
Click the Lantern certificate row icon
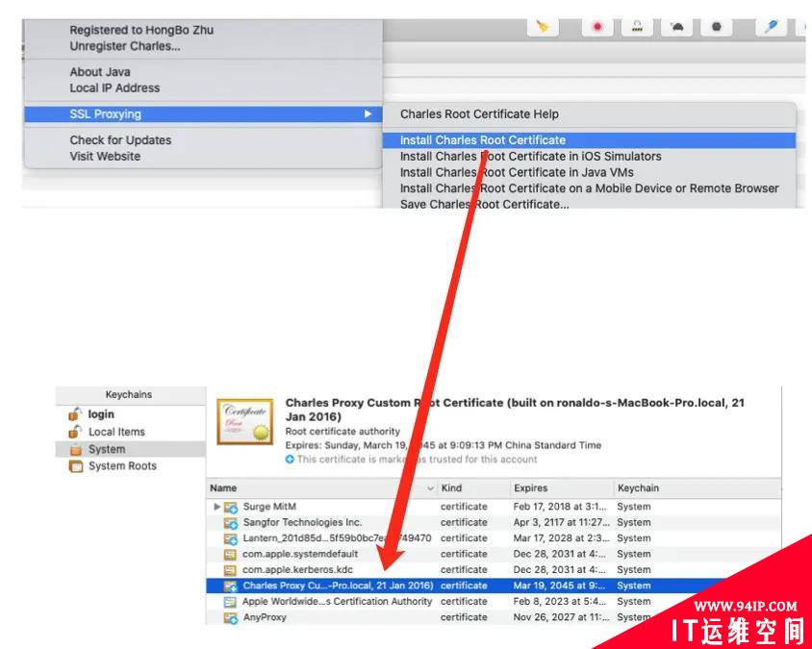click(x=231, y=538)
